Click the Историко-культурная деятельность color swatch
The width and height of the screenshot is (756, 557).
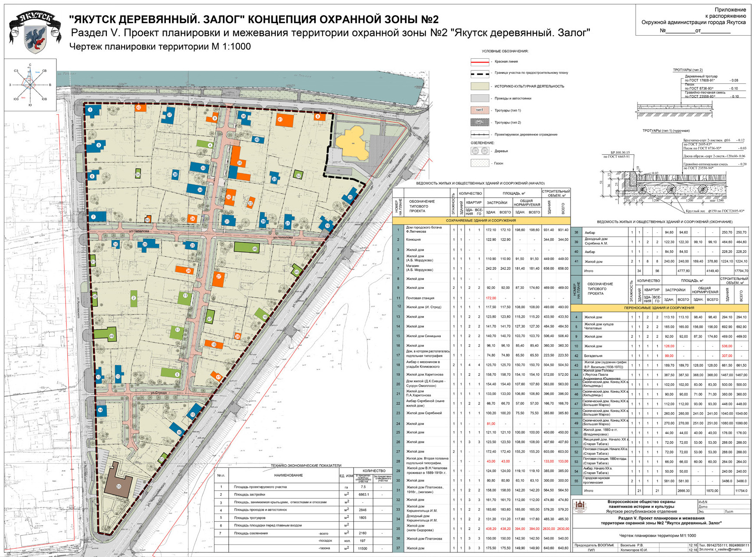pyautogui.click(x=480, y=86)
